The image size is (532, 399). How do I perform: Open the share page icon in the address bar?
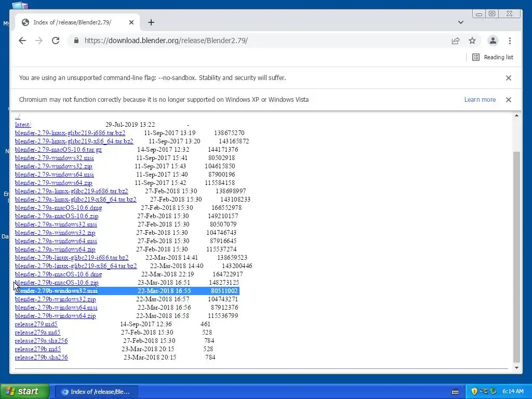point(456,41)
